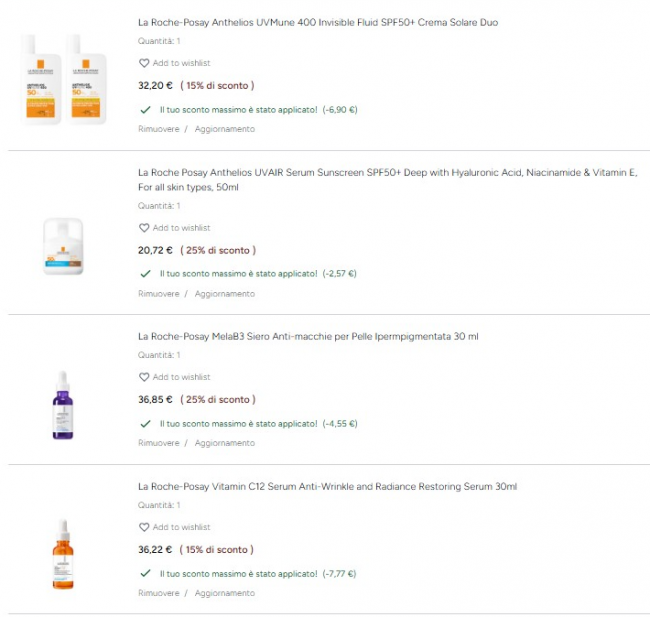
Task: Open the MelaB3 Siero Anti-macchie title link
Action: [x=308, y=336]
